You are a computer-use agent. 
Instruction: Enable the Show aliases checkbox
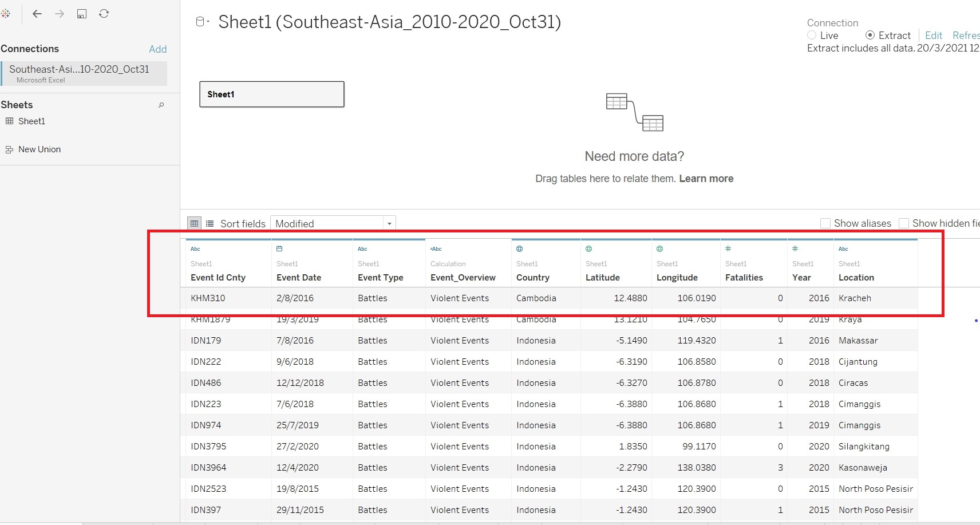point(825,223)
